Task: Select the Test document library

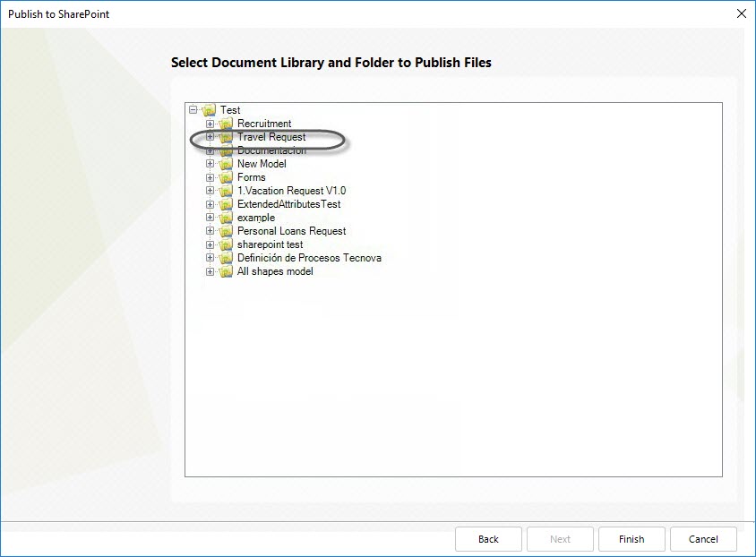Action: point(230,110)
